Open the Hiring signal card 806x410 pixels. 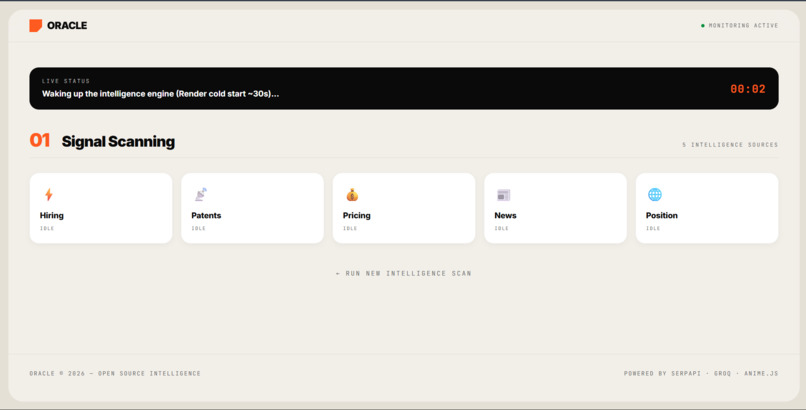(x=101, y=208)
